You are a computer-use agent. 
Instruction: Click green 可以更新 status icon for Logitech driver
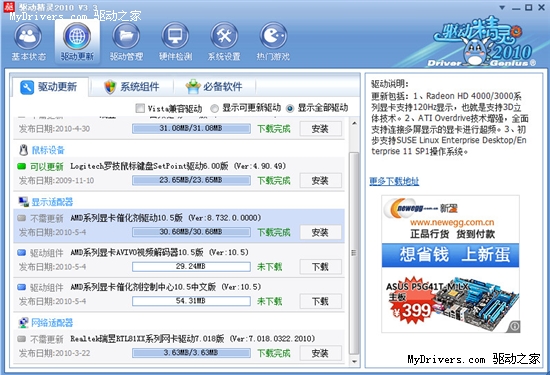coord(21,166)
